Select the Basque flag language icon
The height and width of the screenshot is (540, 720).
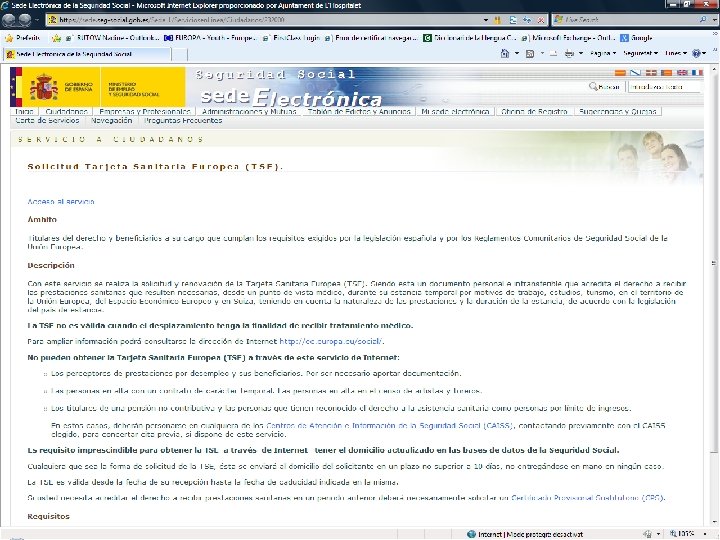[x=651, y=73]
